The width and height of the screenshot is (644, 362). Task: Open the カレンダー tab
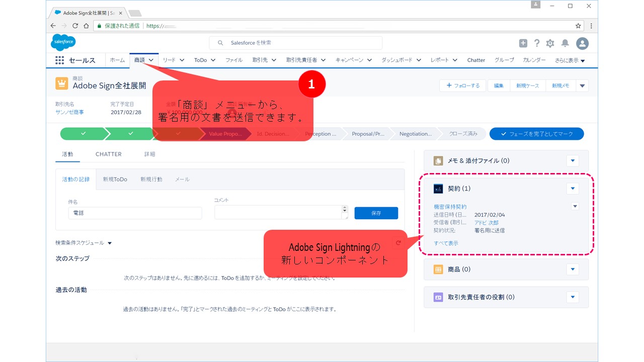pos(534,60)
